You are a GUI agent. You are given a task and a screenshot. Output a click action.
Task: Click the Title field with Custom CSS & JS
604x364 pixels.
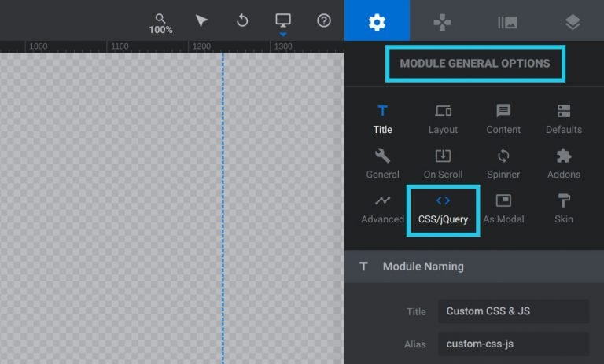click(514, 311)
